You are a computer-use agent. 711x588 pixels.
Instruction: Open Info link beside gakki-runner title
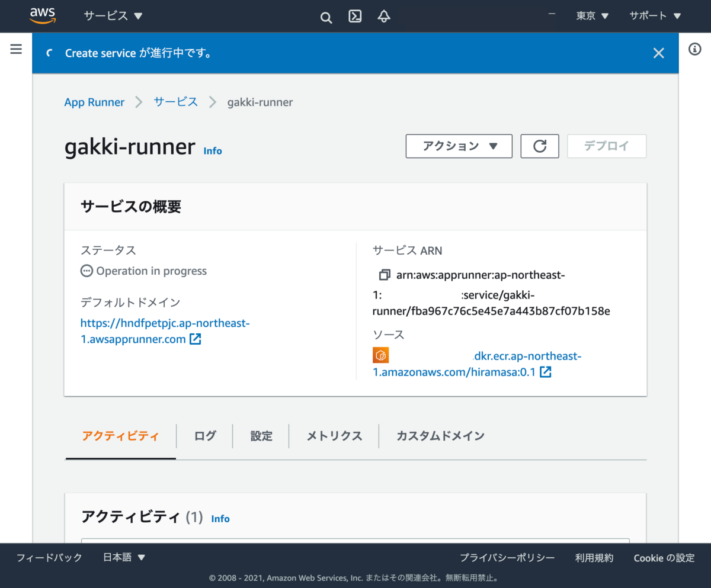213,151
